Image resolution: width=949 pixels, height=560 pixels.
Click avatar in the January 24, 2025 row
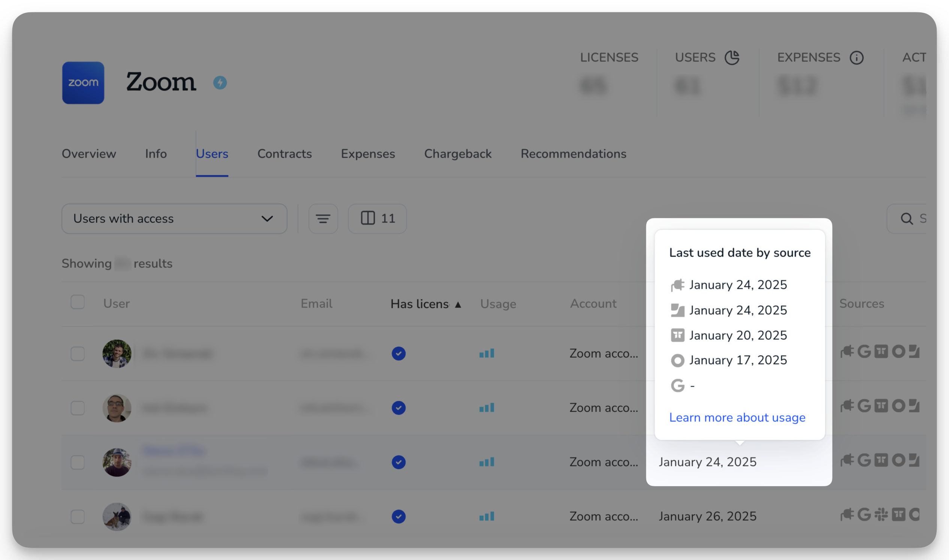[117, 462]
